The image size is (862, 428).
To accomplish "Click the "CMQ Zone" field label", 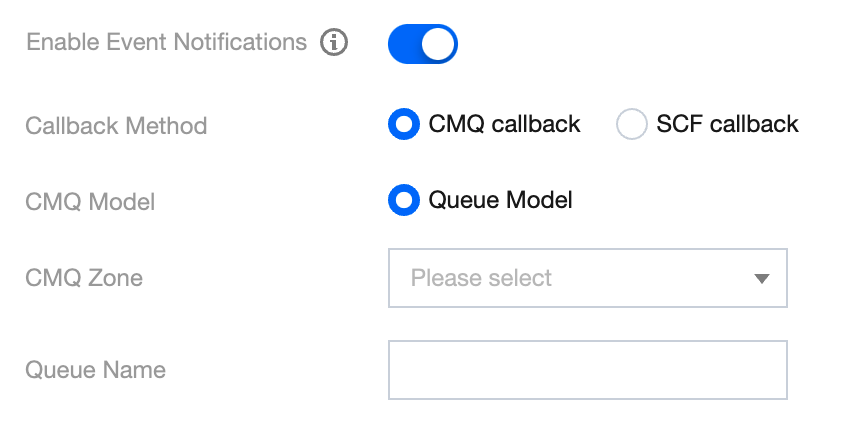I will pyautogui.click(x=84, y=278).
